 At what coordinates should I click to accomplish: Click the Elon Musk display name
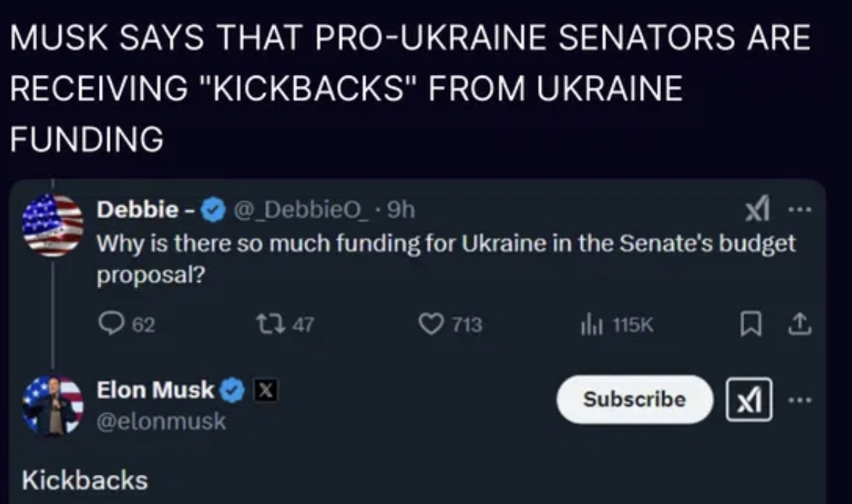coord(156,391)
